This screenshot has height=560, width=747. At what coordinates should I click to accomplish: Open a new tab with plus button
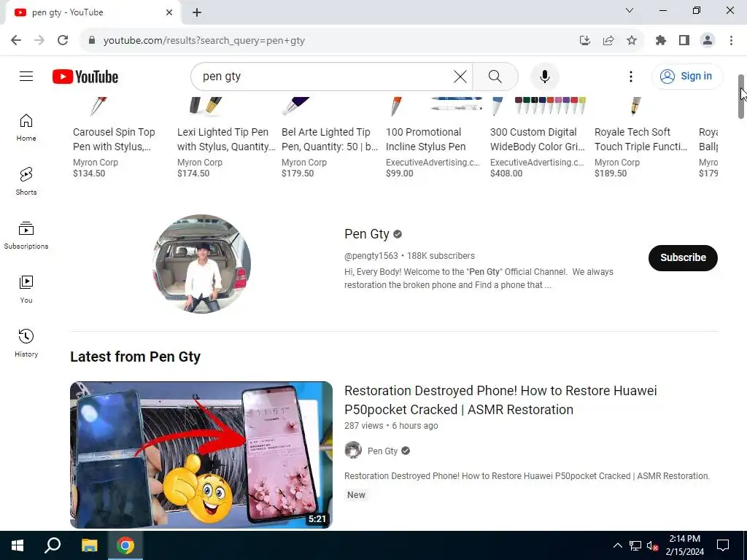click(x=197, y=12)
